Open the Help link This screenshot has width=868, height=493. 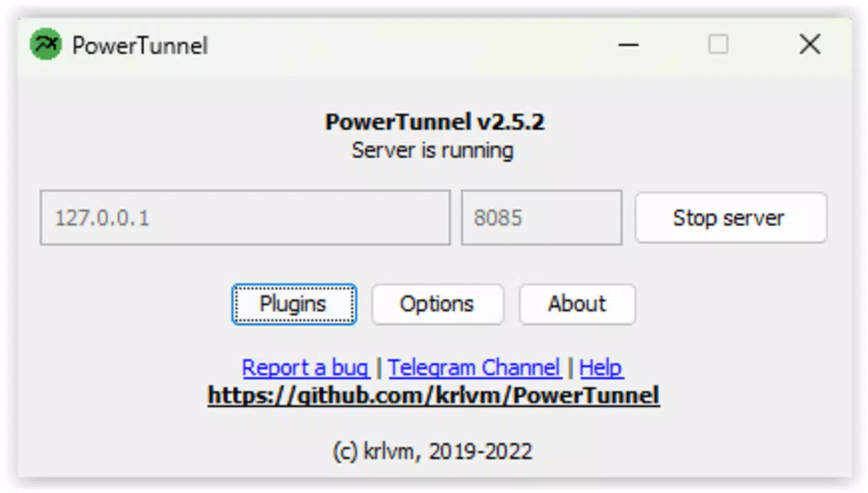click(x=601, y=368)
